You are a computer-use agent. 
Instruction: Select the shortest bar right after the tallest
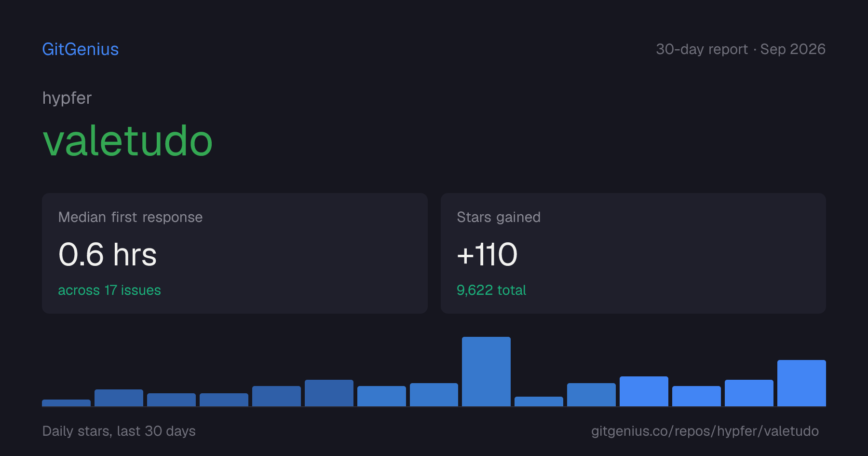[539, 401]
